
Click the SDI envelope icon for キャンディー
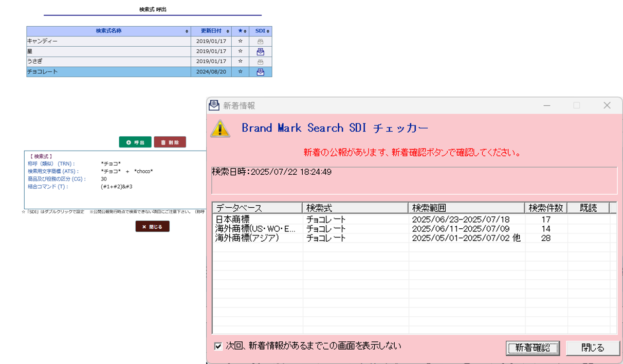[260, 42]
